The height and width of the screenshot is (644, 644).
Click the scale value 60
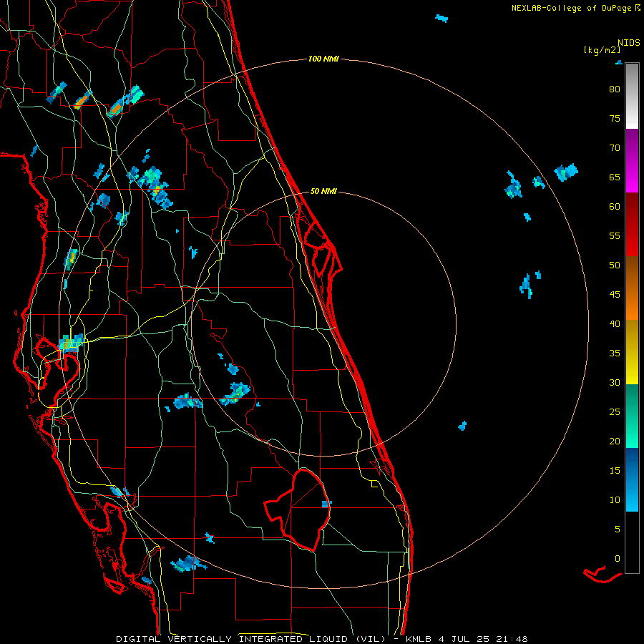[615, 207]
